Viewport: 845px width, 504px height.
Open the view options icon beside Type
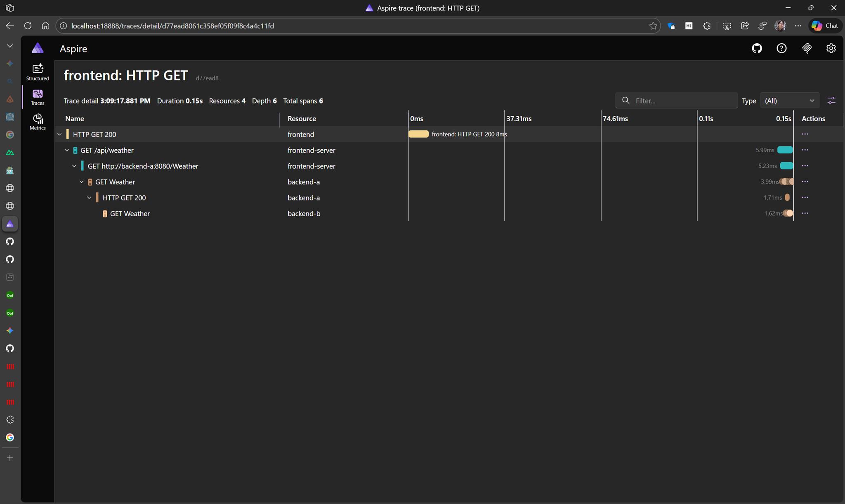pos(831,101)
